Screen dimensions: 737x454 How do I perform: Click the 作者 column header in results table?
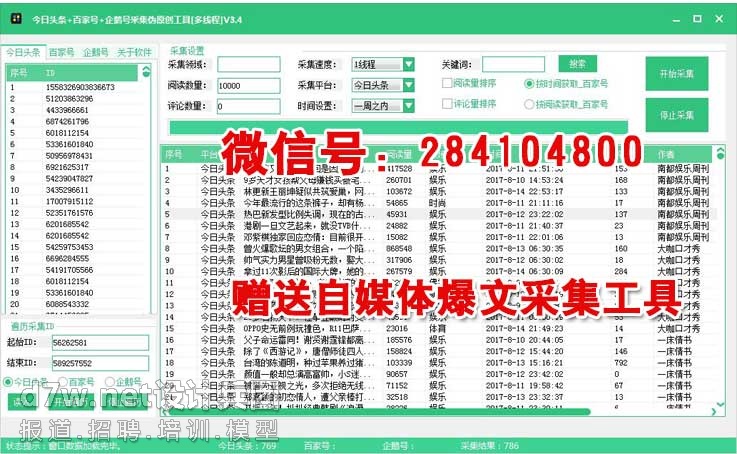click(x=666, y=154)
